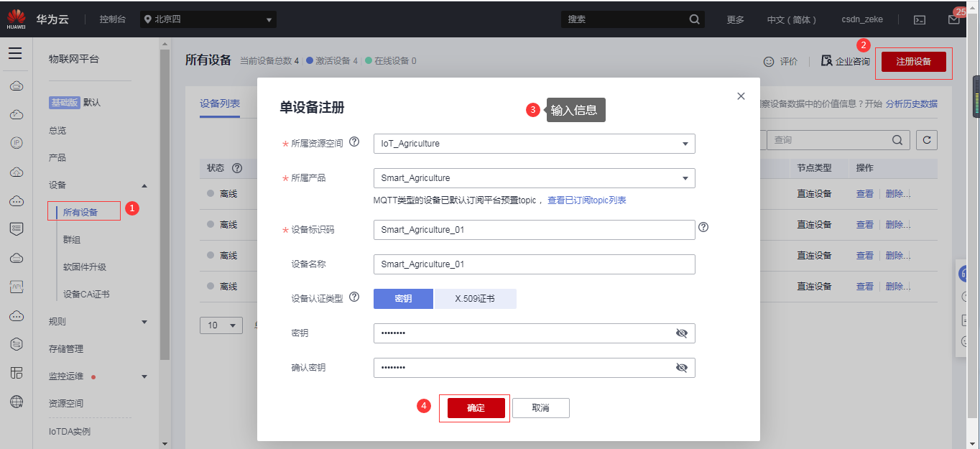980x449 pixels.
Task: Click the 操作 column header
Action: [x=865, y=168]
